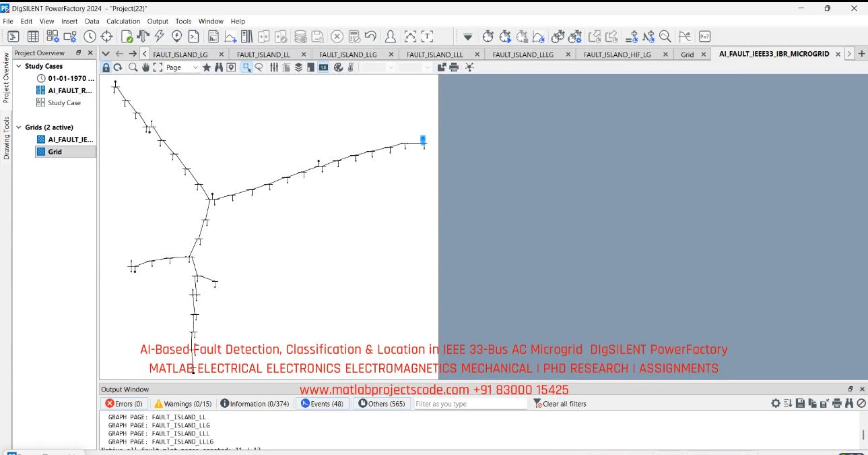Image resolution: width=868 pixels, height=455 pixels.
Task: Open the Drawing Tools side tab
Action: point(6,138)
